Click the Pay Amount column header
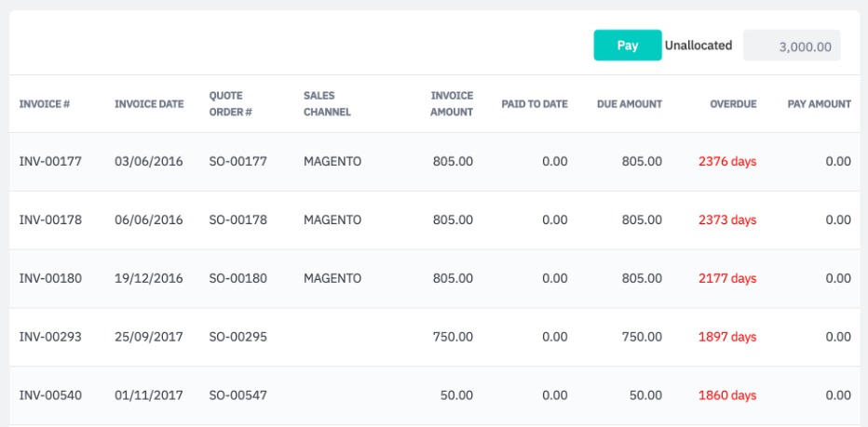Viewport: 868px width, 427px height. [819, 104]
